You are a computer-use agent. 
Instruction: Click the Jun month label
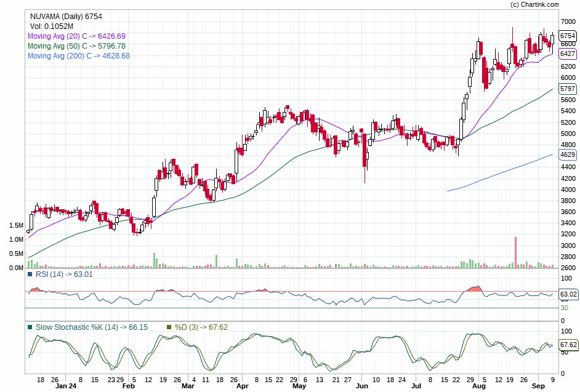tap(362, 386)
